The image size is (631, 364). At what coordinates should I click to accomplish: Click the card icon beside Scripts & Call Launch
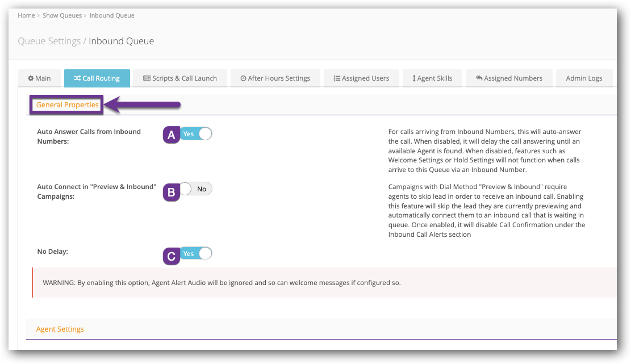147,78
